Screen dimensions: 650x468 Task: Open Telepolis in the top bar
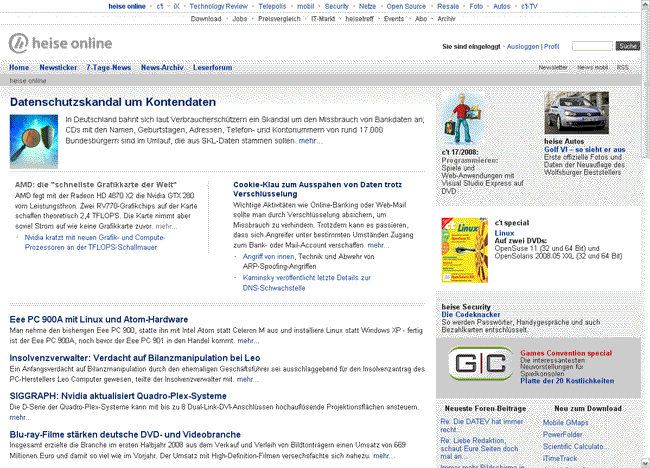[272, 6]
